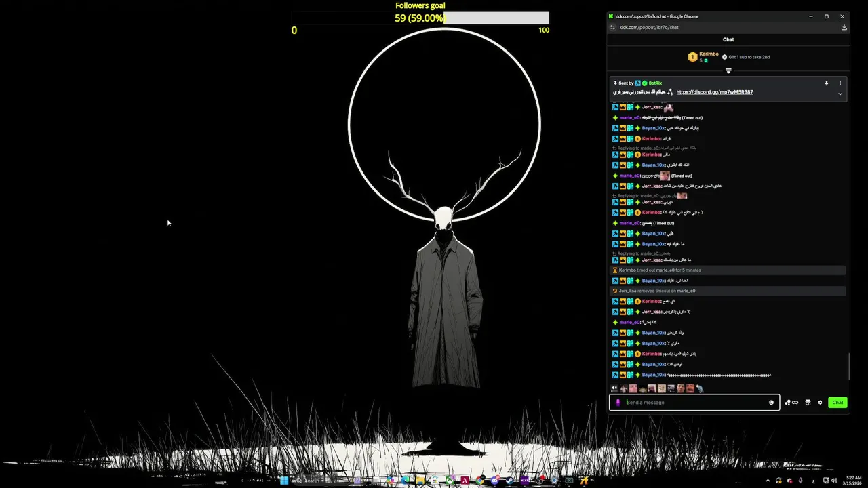Image resolution: width=868 pixels, height=488 pixels.
Task: Click the green Chat send button
Action: (x=837, y=403)
